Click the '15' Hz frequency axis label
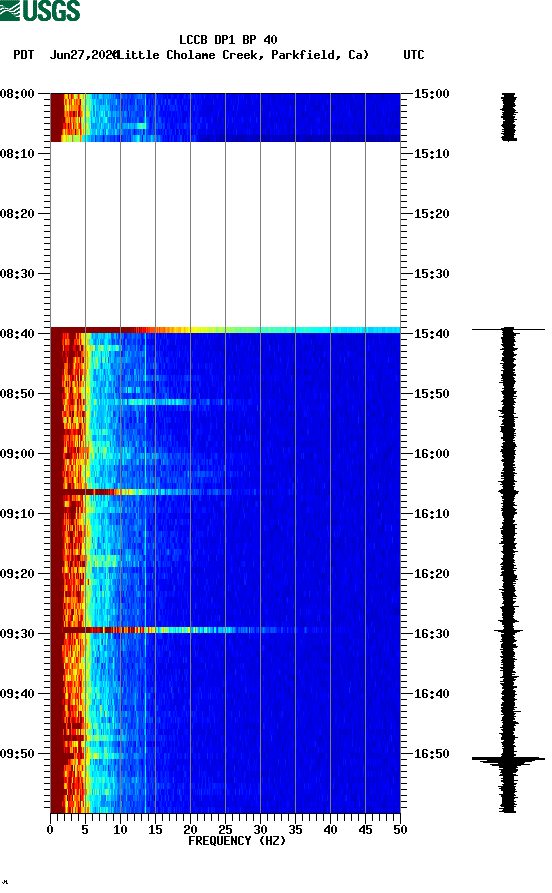 [x=155, y=830]
